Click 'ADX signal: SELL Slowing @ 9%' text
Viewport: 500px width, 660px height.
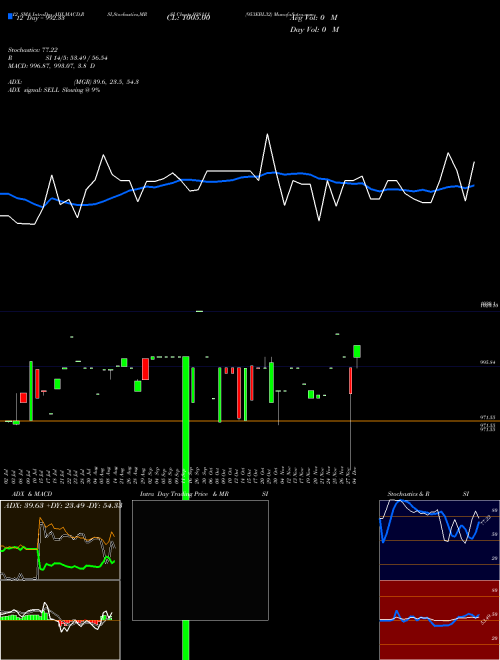click(54, 90)
